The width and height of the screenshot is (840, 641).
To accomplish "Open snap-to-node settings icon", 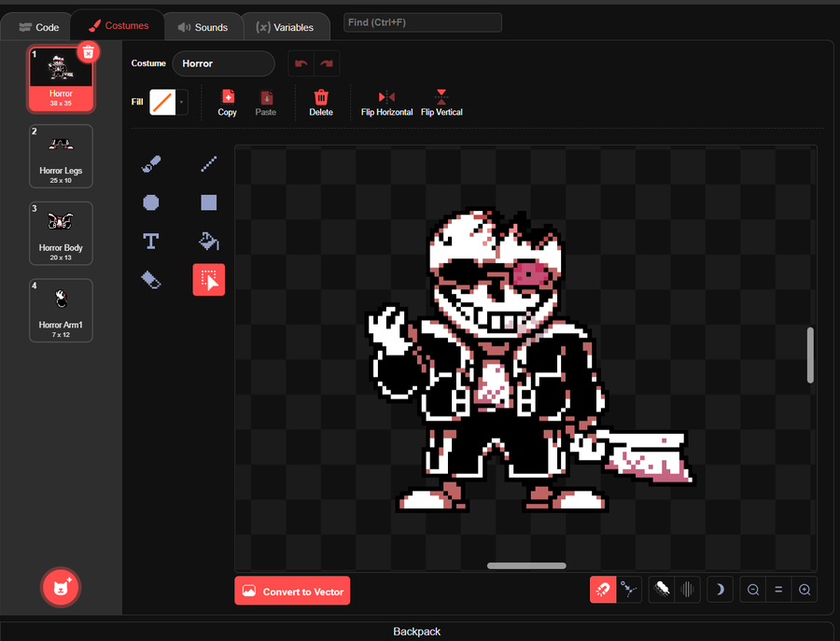I will point(629,590).
